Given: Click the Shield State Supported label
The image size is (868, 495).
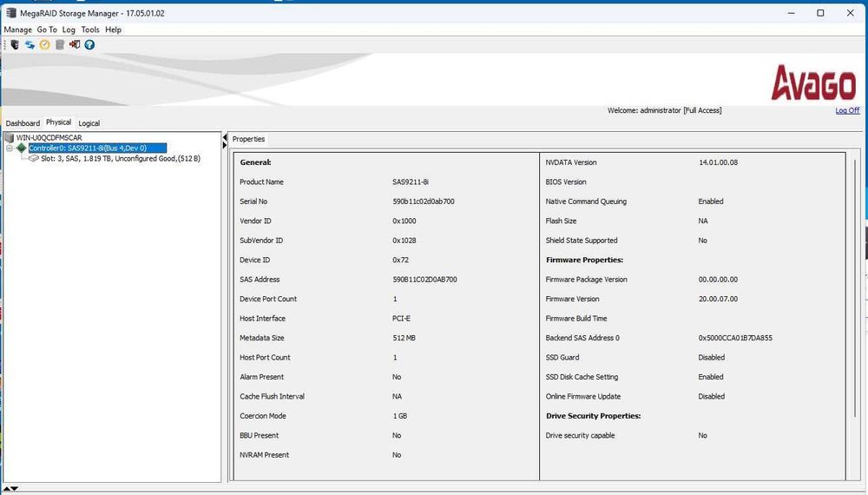Looking at the screenshot, I should pos(582,241).
